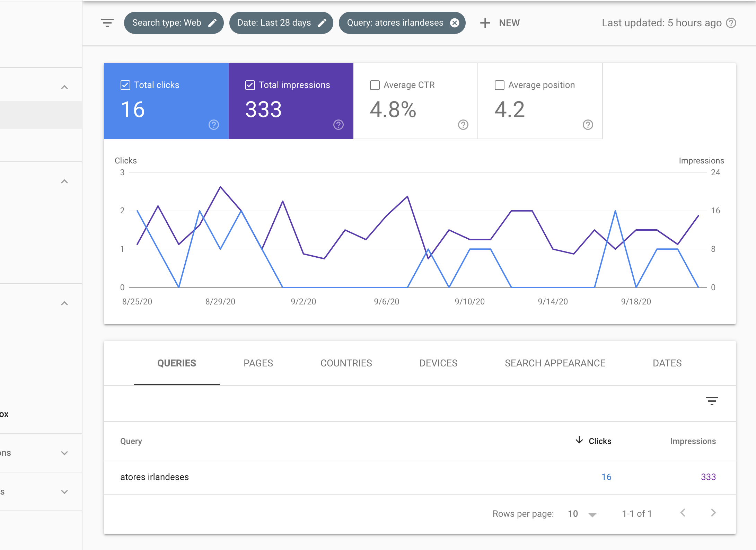Image resolution: width=756 pixels, height=550 pixels.
Task: Open the clicks value 16 link in the table
Action: pos(606,477)
